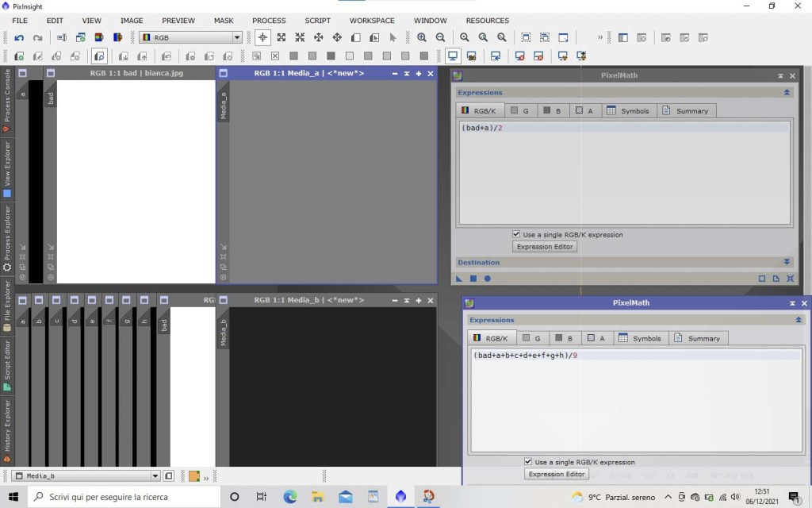Click Expression Editor button in lower PixelMath
Screen dimensions: 812x508
point(557,474)
